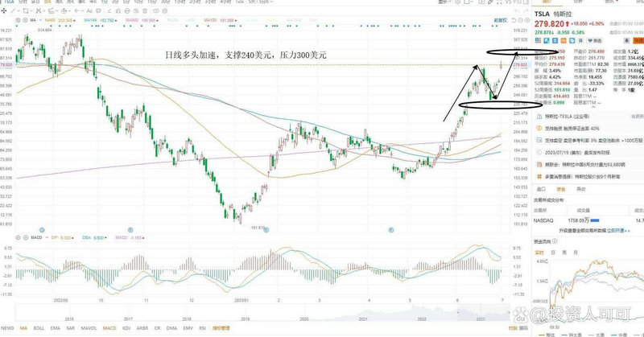Screen dimensions: 644x337
Task: Open 特斯拉-TESLA(企业号) profile link
Action: tap(567, 117)
